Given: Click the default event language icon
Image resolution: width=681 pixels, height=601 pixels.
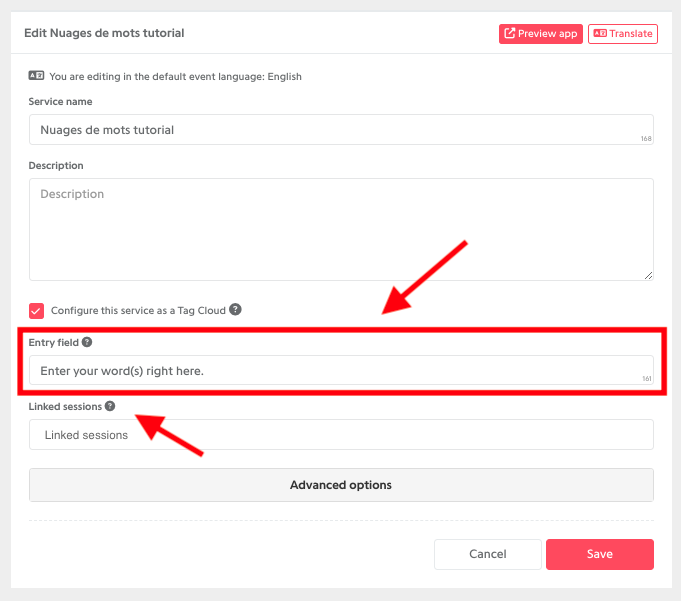Looking at the screenshot, I should (36, 76).
